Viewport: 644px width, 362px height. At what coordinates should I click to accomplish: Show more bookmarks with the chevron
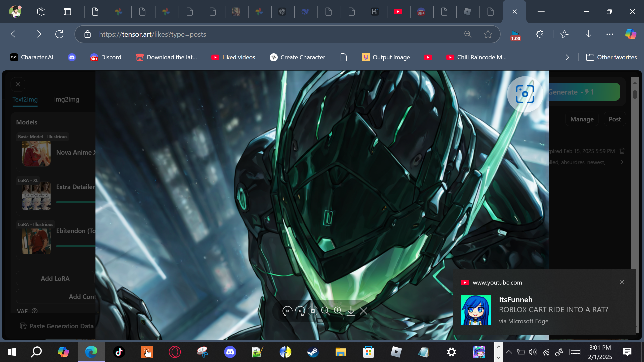coord(567,57)
